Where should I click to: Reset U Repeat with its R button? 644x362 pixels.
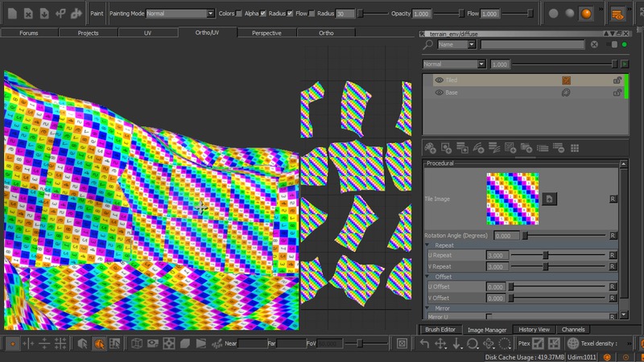pyautogui.click(x=613, y=255)
